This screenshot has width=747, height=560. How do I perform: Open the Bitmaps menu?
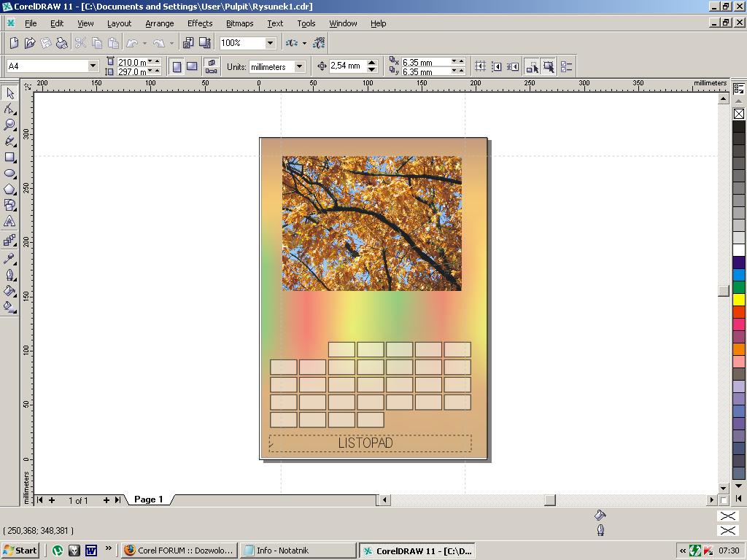tap(239, 23)
